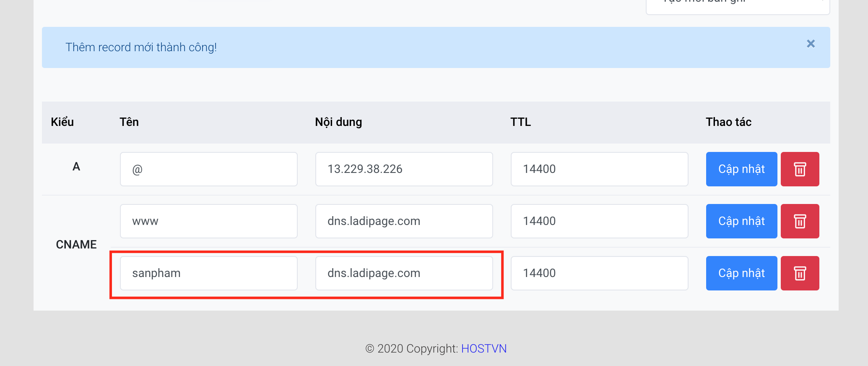868x366 pixels.
Task: Open the create new record dropdown
Action: [738, 5]
